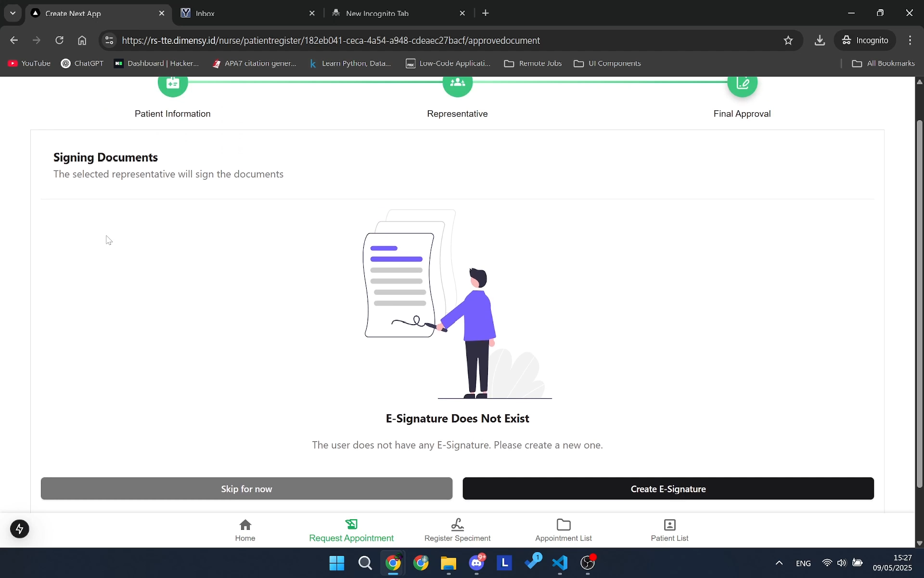Reload the current page
The image size is (924, 578).
tap(59, 40)
